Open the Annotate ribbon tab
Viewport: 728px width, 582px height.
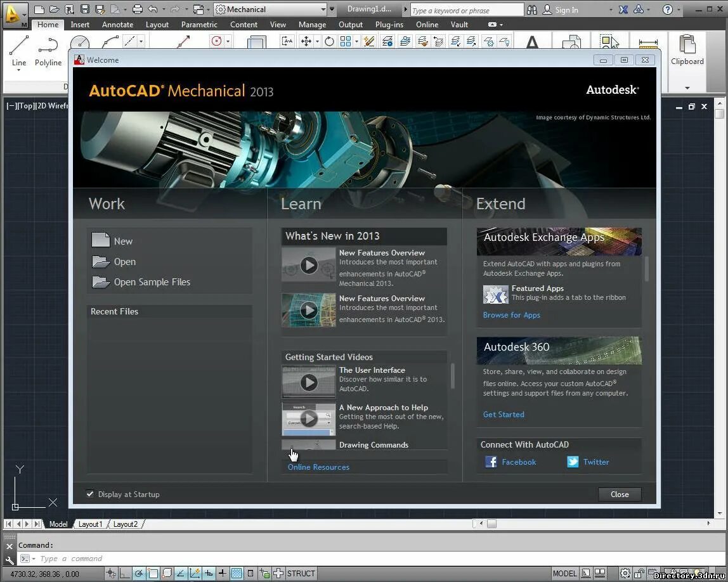117,25
